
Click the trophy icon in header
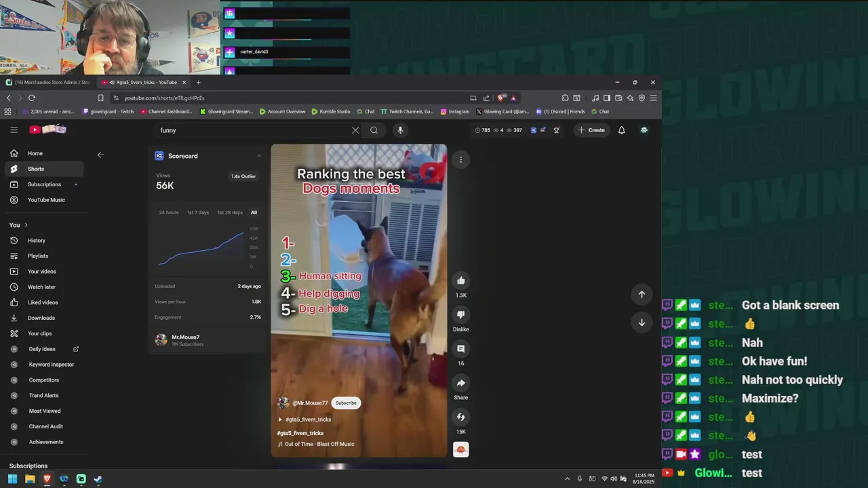click(x=557, y=130)
